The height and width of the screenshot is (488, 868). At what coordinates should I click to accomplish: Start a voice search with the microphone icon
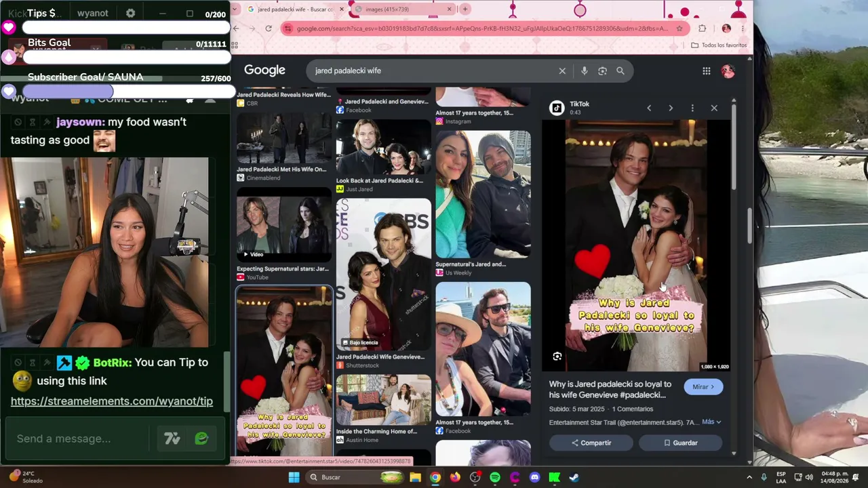coord(584,70)
